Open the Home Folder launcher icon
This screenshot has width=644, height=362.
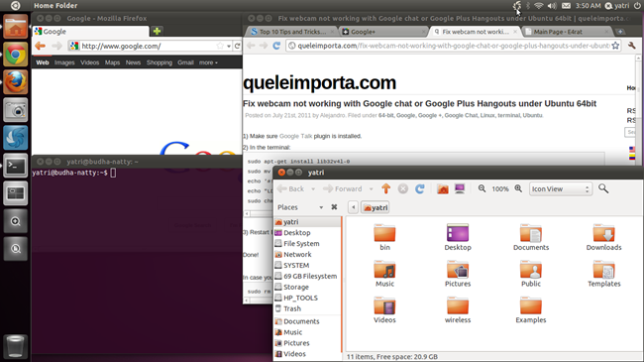[16, 27]
